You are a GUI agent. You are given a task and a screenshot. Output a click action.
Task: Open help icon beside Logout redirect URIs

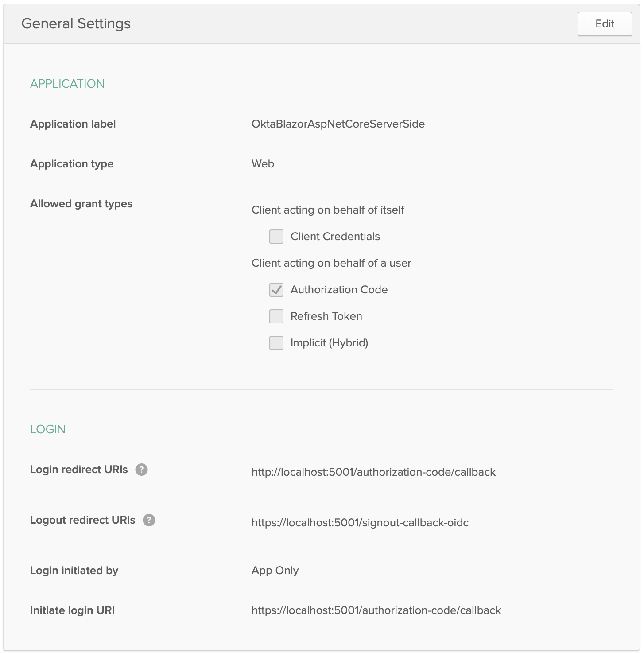coord(149,520)
